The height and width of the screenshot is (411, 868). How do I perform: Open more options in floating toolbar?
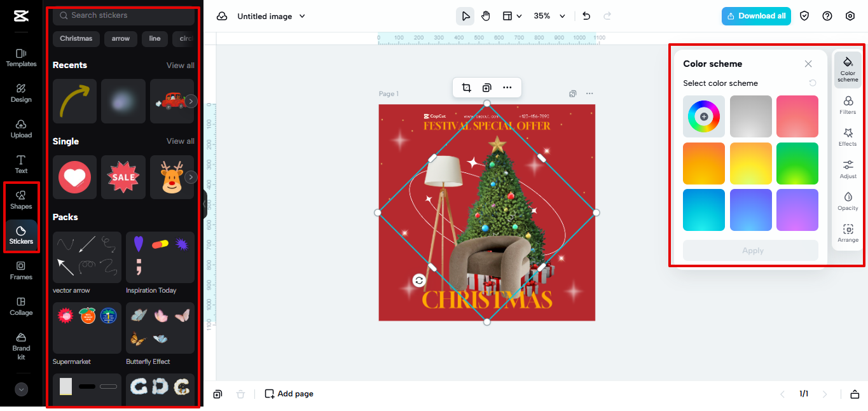coord(507,88)
